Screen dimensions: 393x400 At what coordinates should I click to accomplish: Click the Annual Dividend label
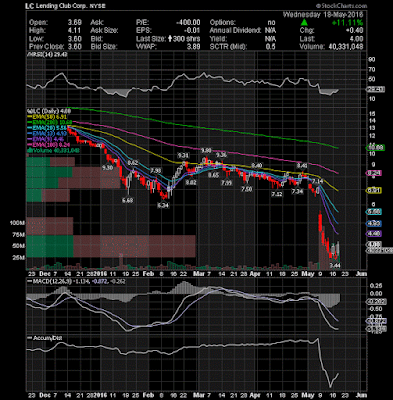235,31
